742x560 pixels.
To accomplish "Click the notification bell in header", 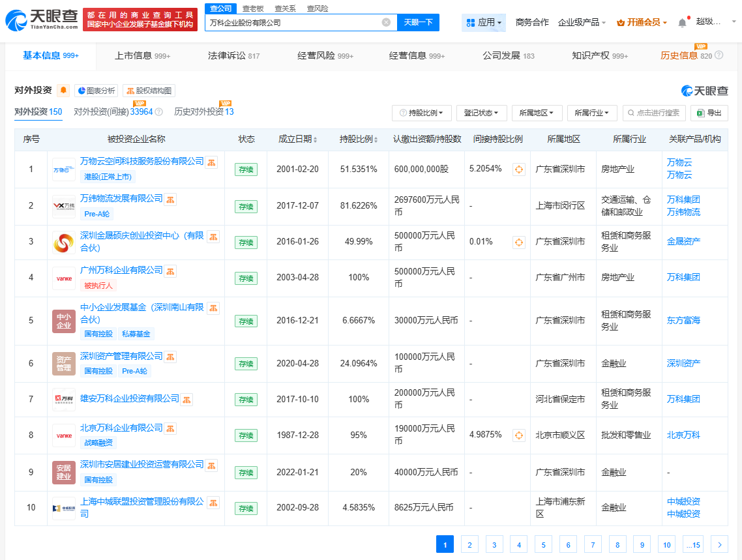I will coord(682,22).
